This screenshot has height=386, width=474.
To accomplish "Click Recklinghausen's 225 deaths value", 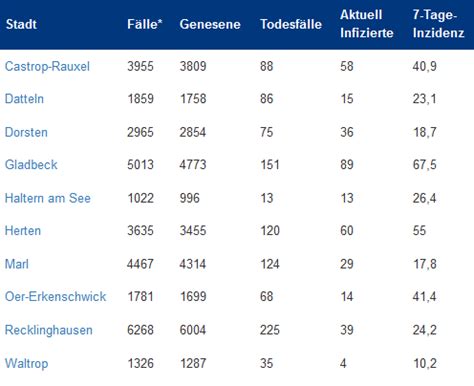I will click(x=270, y=330).
